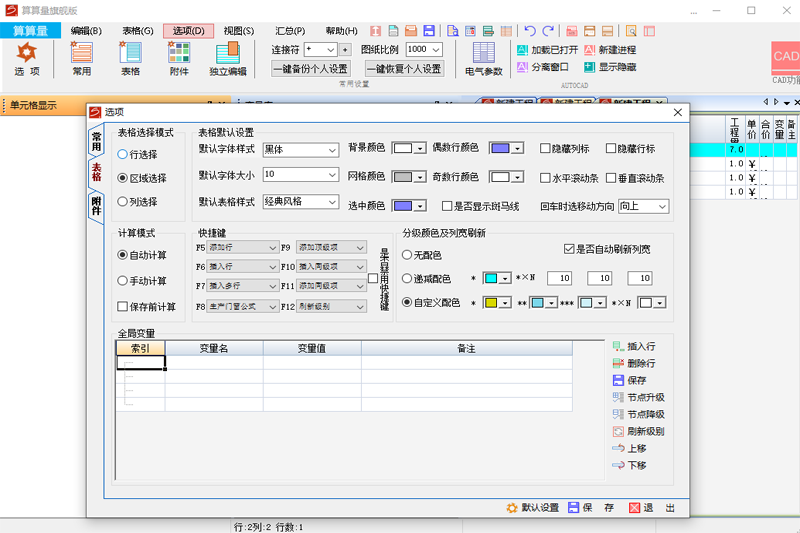800x533 pixels.
Task: Click 节点升级 icon button
Action: point(618,397)
